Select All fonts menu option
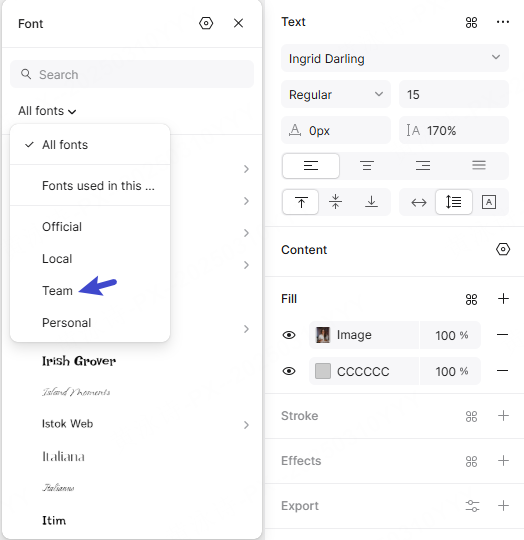The image size is (524, 540). tap(90, 145)
